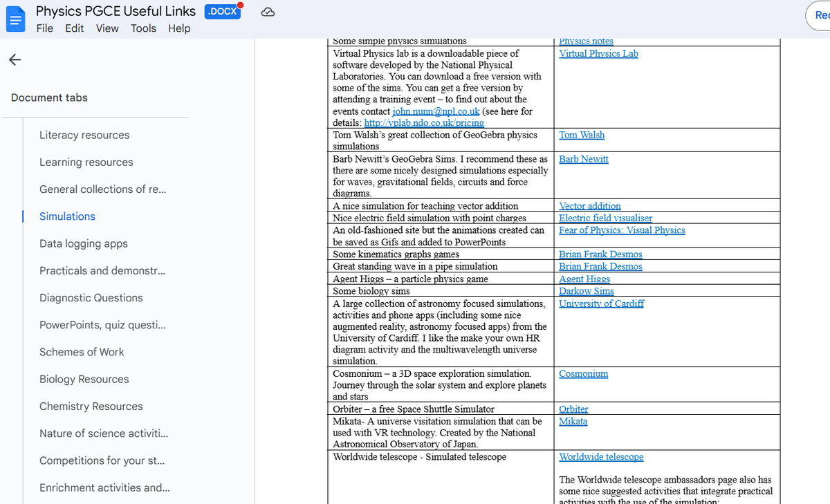
Task: Open the Darkow Sims link
Action: tap(587, 291)
